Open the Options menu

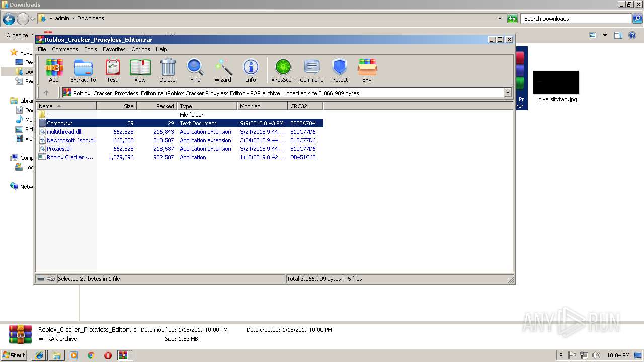pyautogui.click(x=141, y=49)
